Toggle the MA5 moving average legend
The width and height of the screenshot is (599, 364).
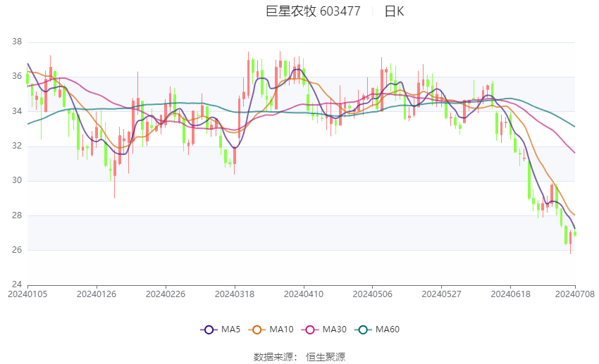tap(221, 330)
